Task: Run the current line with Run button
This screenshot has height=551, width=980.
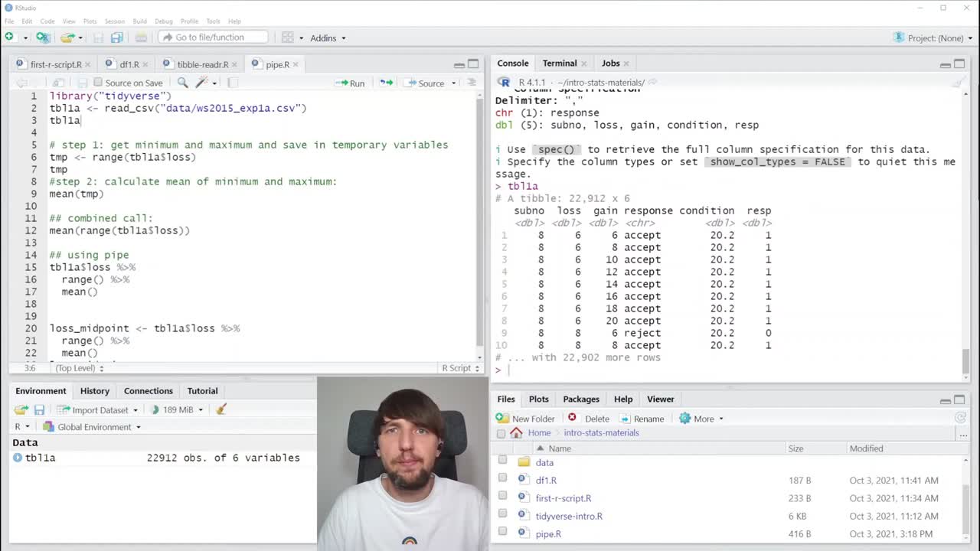Action: (351, 83)
